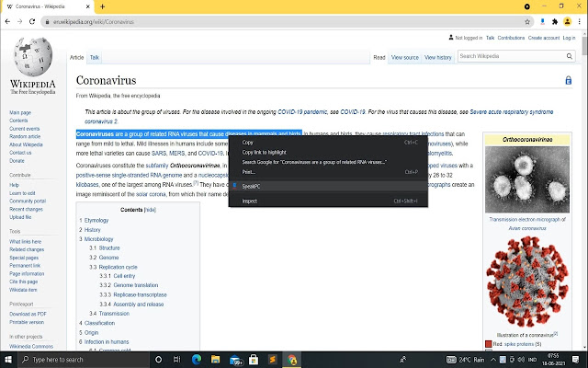Click the Wikipedia globe logo
The width and height of the screenshot is (588, 368).
coord(33,57)
